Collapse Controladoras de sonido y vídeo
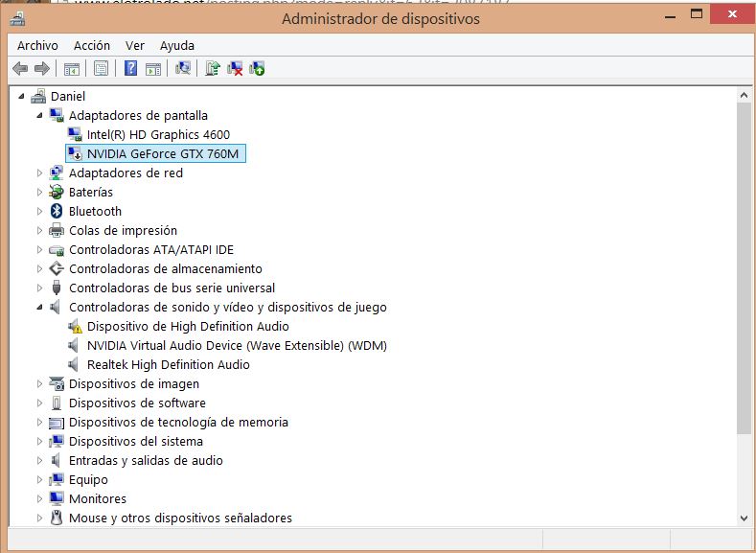The image size is (756, 553). (x=39, y=307)
